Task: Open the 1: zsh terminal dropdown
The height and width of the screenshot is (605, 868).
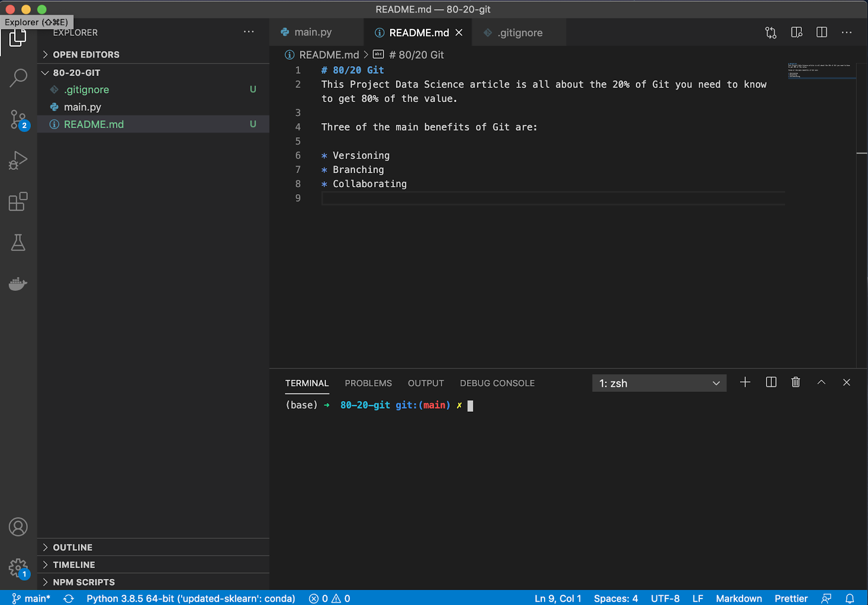Action: click(659, 383)
